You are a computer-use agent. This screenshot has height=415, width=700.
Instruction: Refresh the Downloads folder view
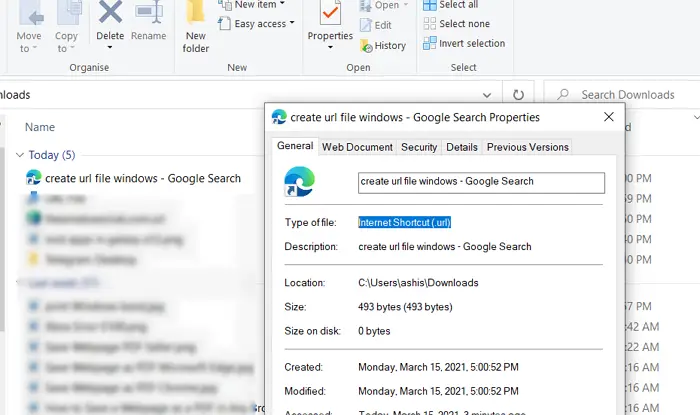tap(518, 95)
